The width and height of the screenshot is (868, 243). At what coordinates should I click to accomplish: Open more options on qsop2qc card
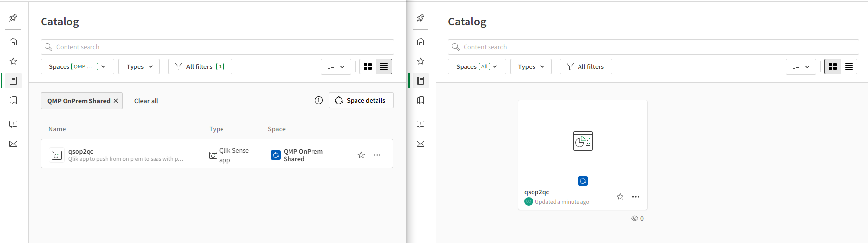[636, 197]
